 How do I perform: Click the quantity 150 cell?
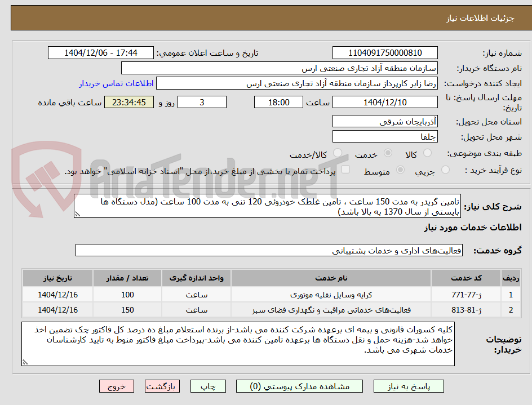pos(127,310)
